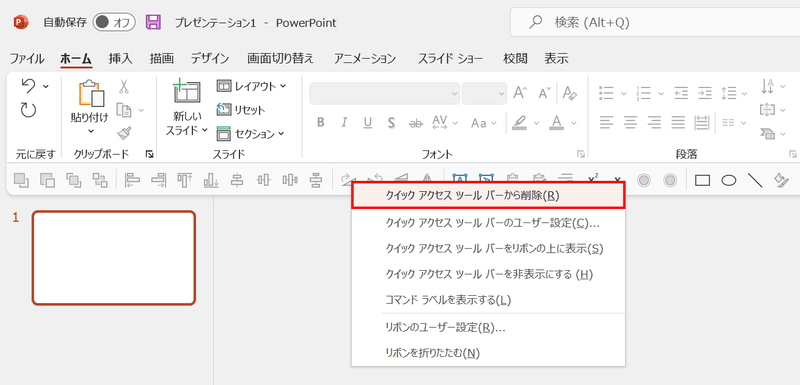Click the Justify paragraph icon
800x385 pixels.
click(678, 122)
